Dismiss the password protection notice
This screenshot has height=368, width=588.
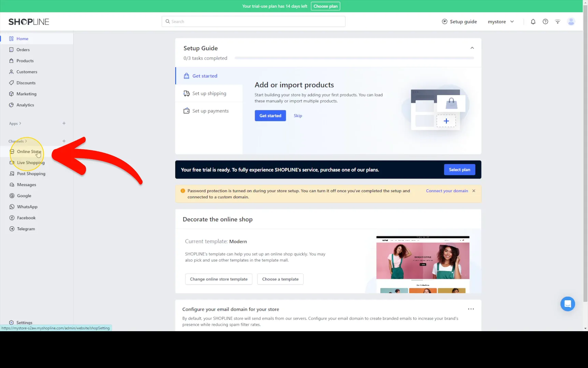pos(474,191)
